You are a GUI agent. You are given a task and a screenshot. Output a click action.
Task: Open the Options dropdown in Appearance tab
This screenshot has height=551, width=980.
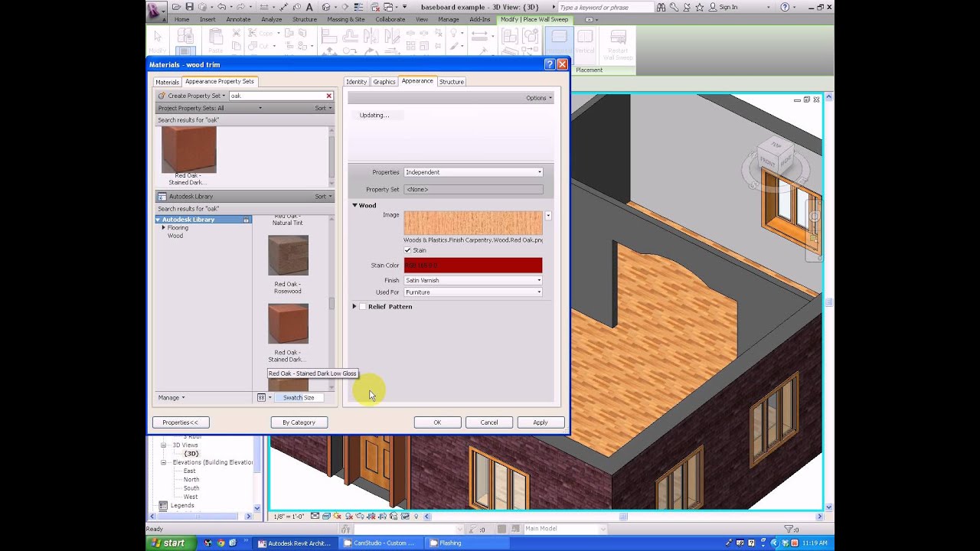pos(538,98)
